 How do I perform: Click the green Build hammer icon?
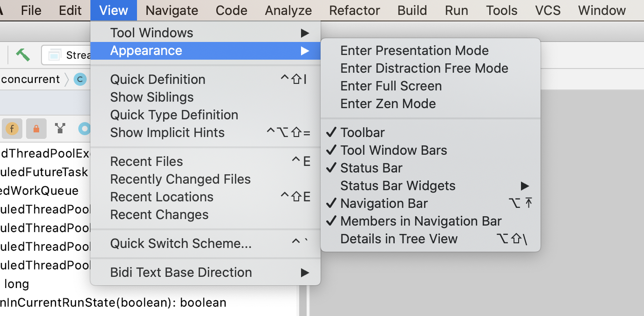pyautogui.click(x=22, y=55)
